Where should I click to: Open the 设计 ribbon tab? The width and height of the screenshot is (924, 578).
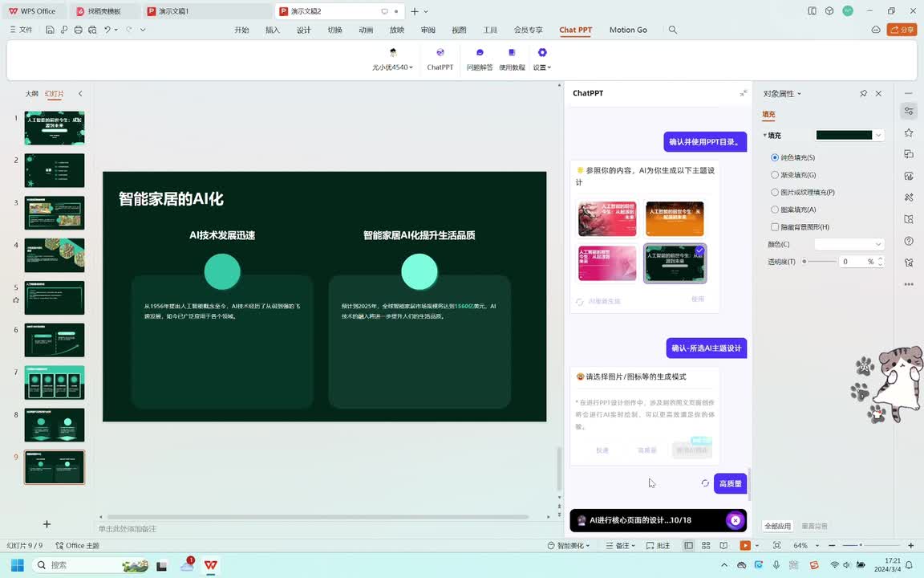pyautogui.click(x=304, y=30)
